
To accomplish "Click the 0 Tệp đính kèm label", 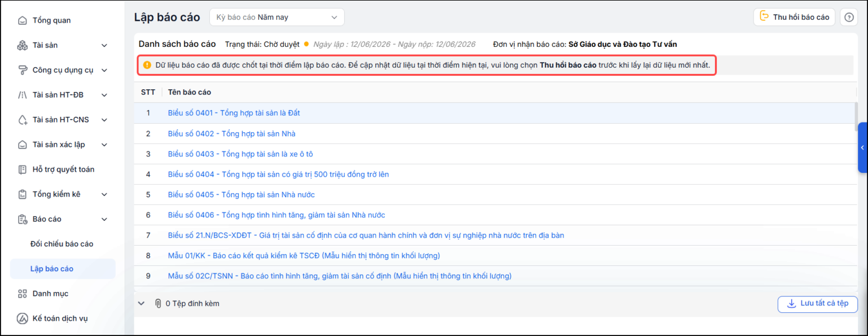I will (192, 303).
